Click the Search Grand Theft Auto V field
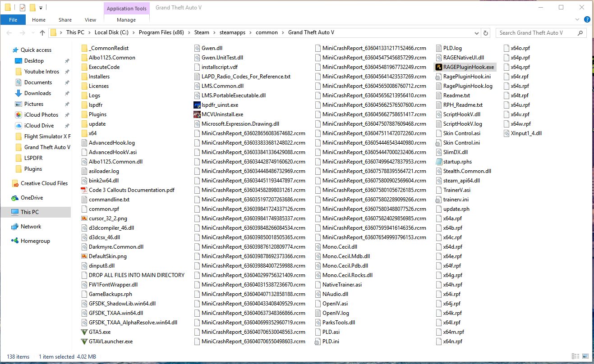The height and width of the screenshot is (364, 594). 541,33
